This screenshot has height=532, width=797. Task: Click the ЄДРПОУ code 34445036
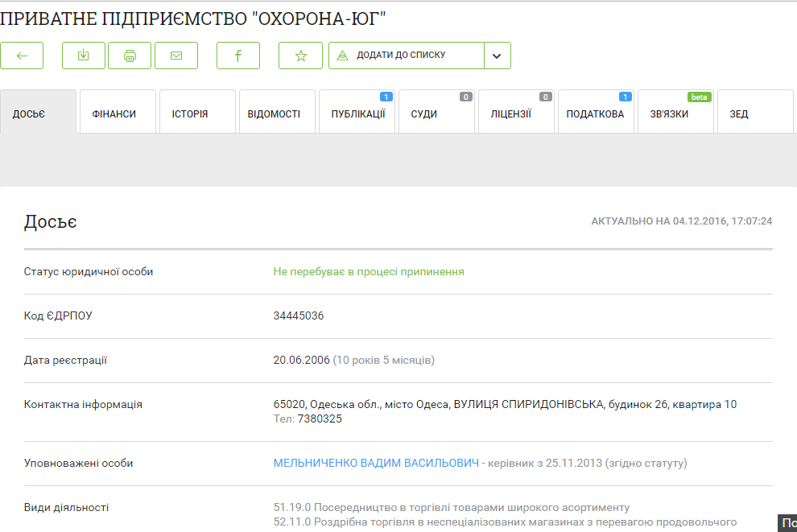point(299,316)
